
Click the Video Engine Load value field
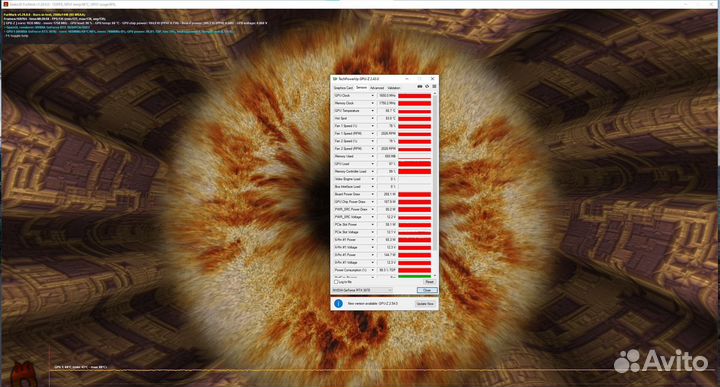[x=387, y=179]
